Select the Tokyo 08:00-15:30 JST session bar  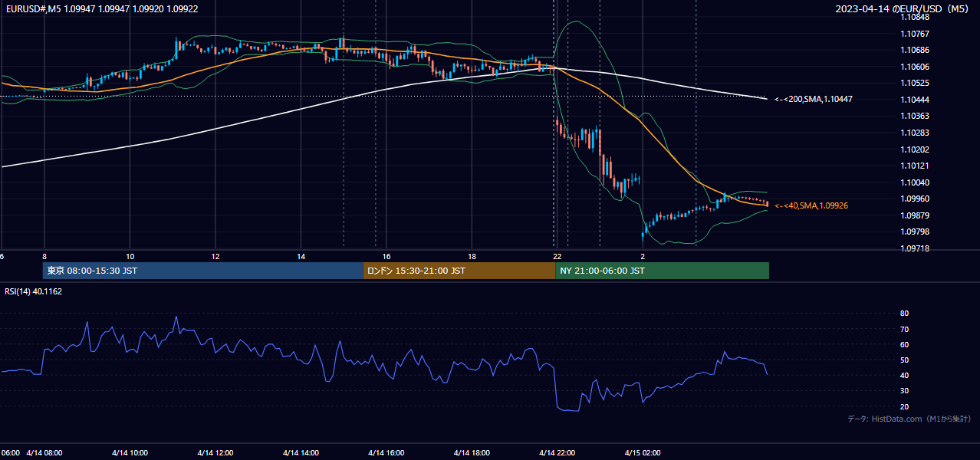pos(202,271)
